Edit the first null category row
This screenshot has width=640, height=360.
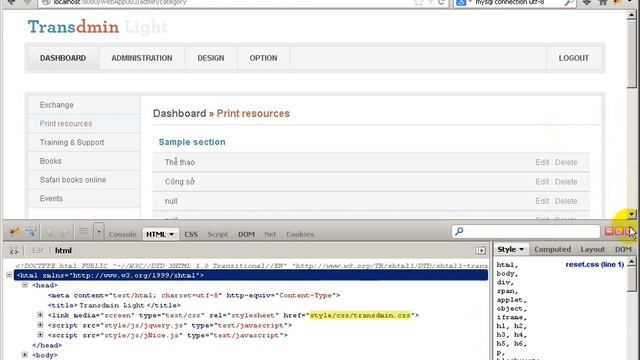[x=542, y=201]
